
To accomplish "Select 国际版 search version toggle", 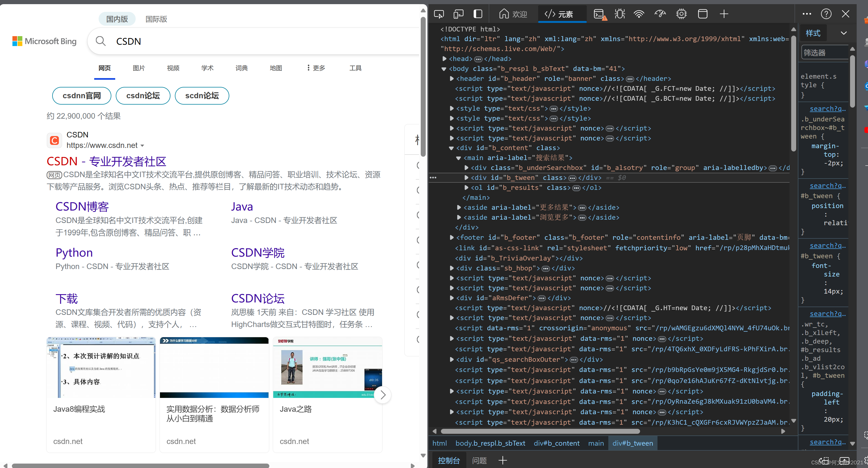I will pos(156,19).
